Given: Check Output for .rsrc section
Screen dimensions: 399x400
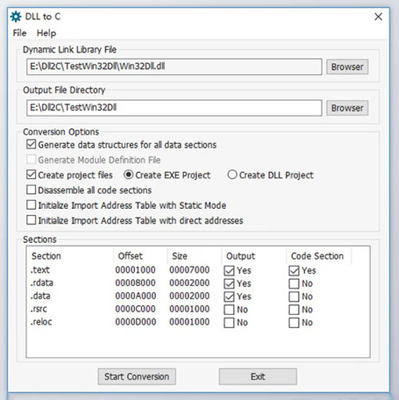Looking at the screenshot, I should (229, 310).
